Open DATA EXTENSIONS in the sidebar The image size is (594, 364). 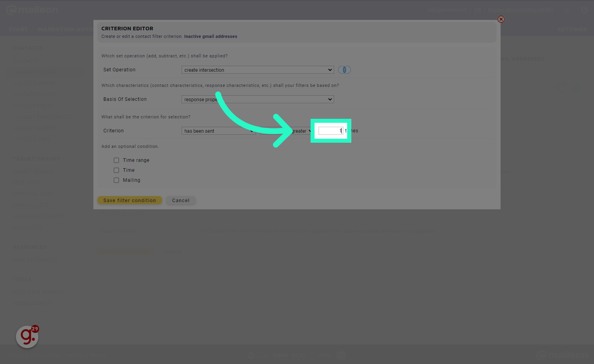tap(35, 260)
